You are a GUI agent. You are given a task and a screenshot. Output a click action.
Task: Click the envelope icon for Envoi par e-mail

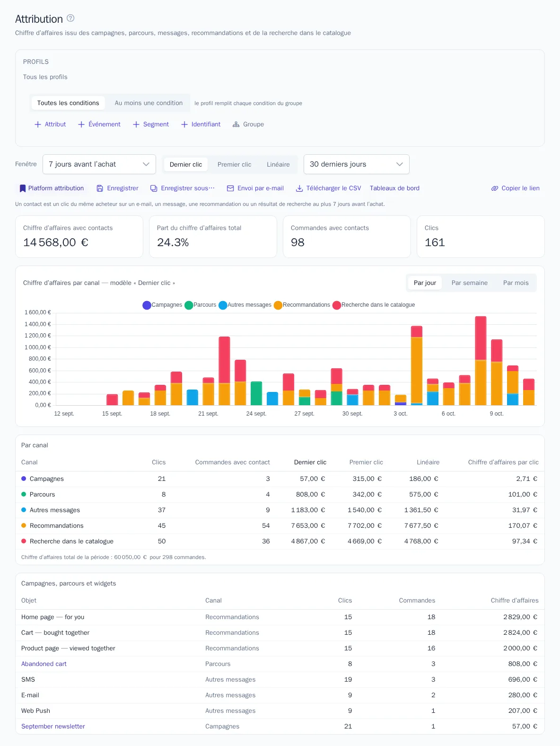pyautogui.click(x=230, y=188)
